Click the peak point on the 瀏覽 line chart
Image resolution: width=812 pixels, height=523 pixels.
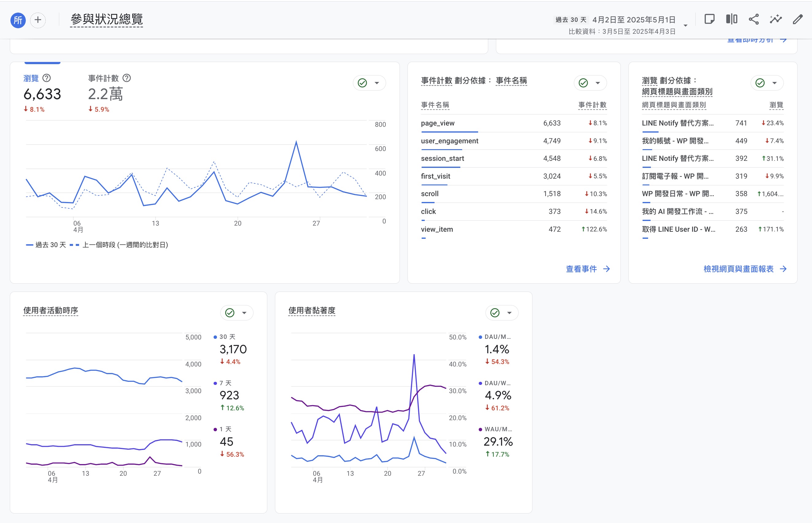coord(296,141)
